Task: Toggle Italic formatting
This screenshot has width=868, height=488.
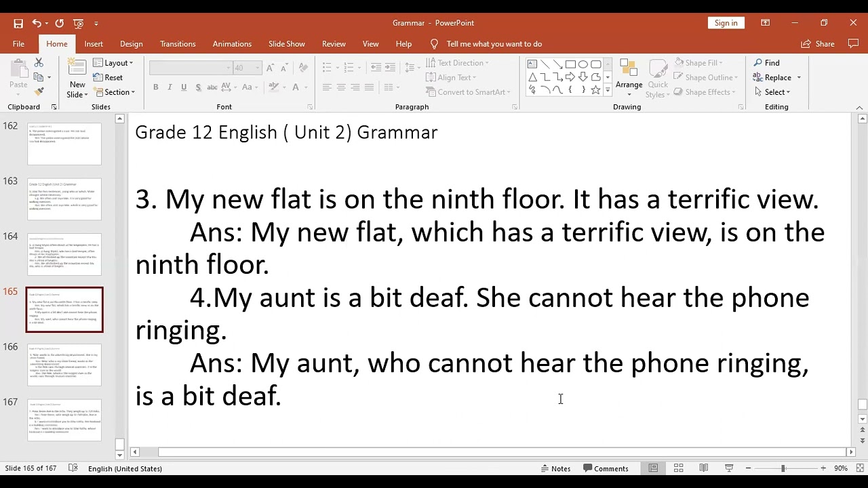Action: click(x=170, y=87)
